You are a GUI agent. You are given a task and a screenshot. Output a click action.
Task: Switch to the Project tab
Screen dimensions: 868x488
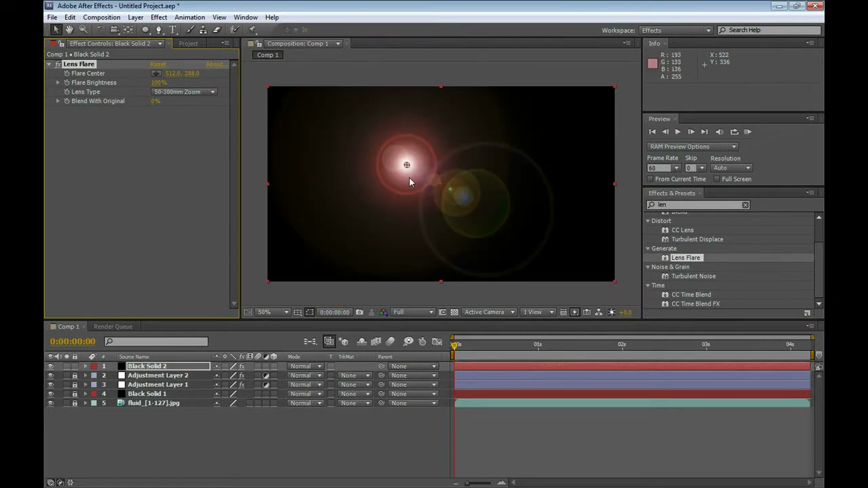(x=189, y=43)
